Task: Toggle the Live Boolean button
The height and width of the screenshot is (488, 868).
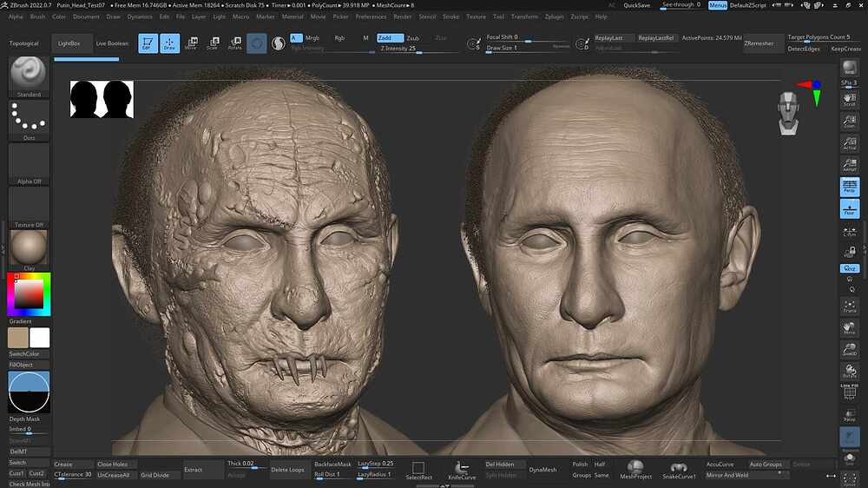Action: tap(112, 43)
